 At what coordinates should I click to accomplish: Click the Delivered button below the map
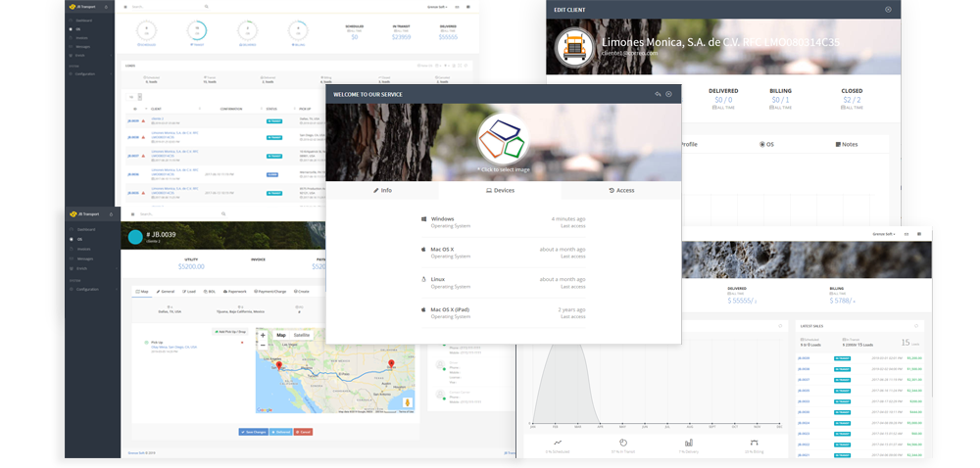tap(280, 432)
